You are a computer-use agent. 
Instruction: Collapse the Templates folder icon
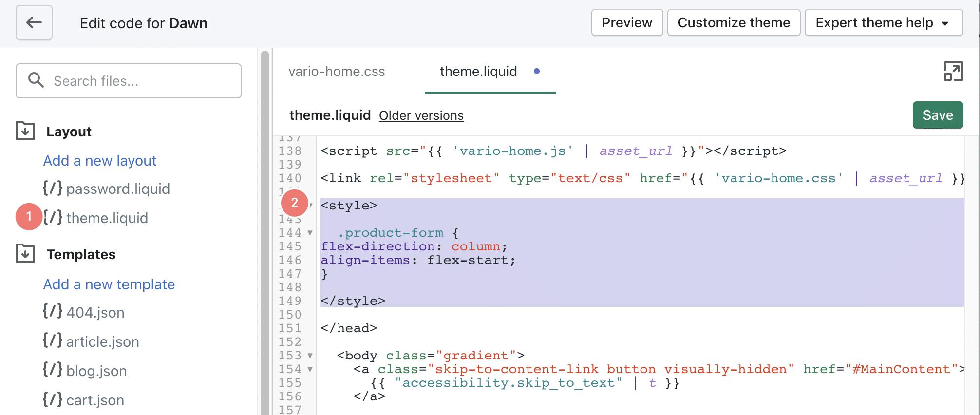click(x=25, y=253)
